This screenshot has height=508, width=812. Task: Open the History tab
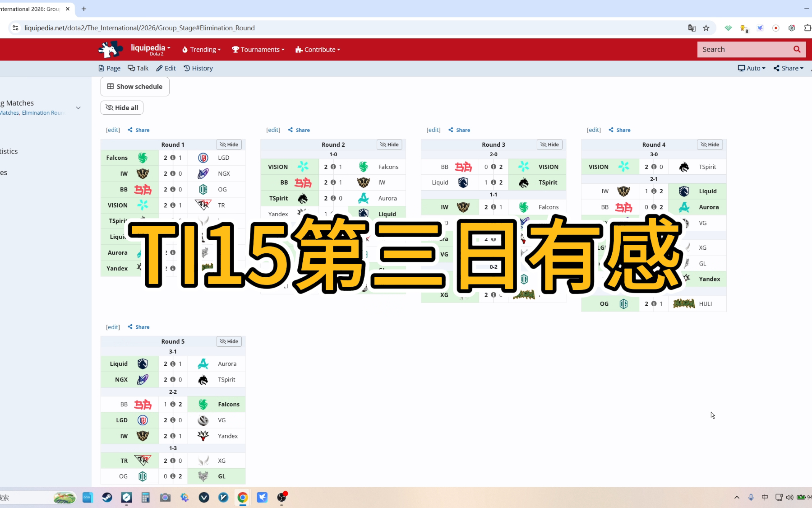[198, 68]
